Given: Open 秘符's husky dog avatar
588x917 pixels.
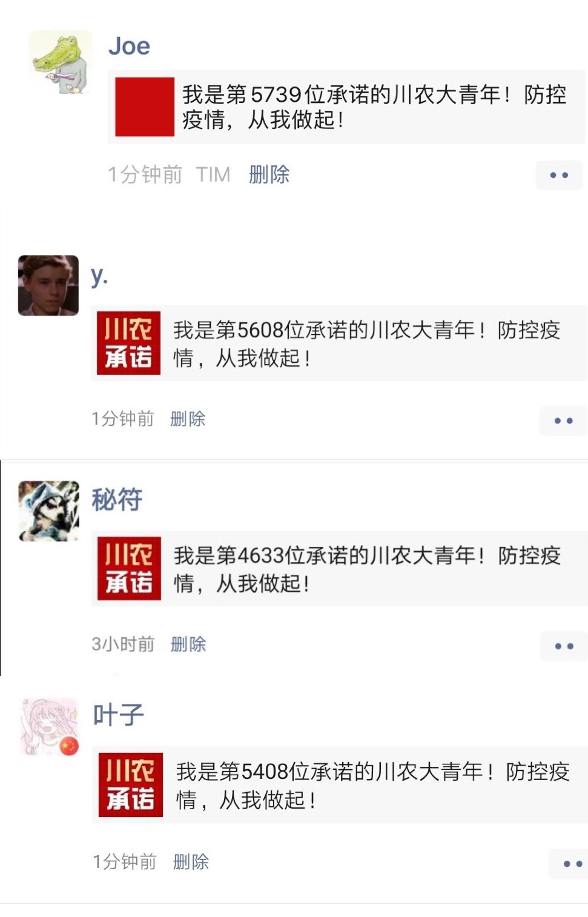Looking at the screenshot, I should pos(49,511).
